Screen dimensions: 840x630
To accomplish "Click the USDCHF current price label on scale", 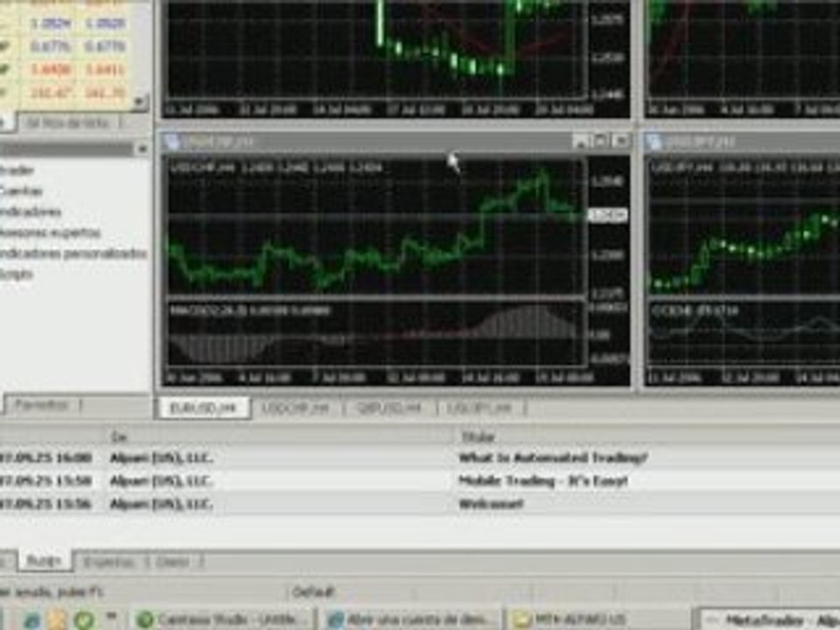I will (x=607, y=215).
